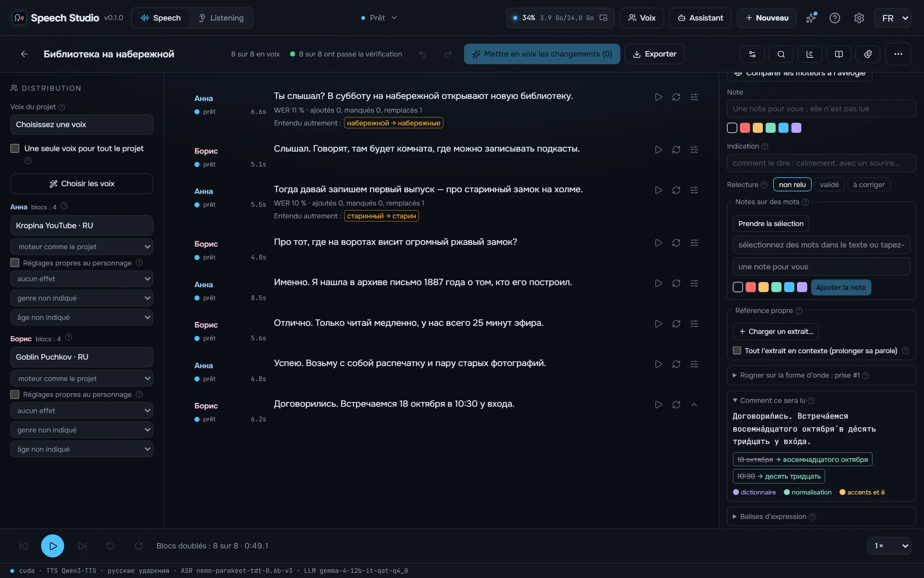This screenshot has height=578, width=924.
Task: Switch to the Speech tab
Action: pyautogui.click(x=160, y=18)
